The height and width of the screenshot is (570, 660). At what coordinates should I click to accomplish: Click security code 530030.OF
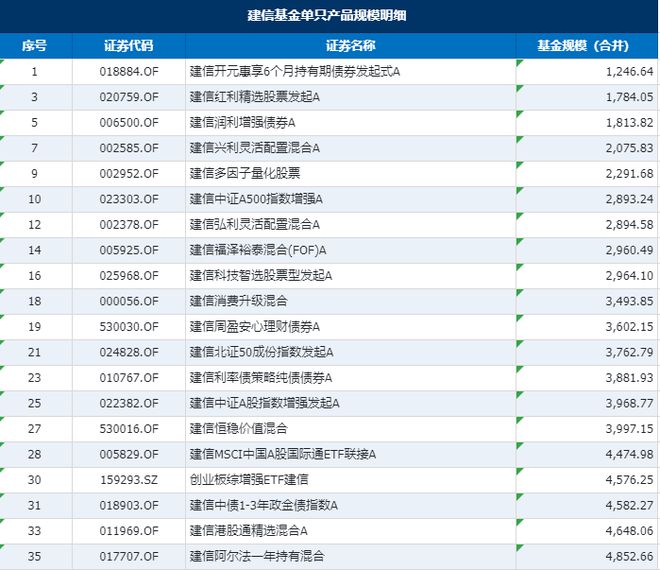point(129,327)
